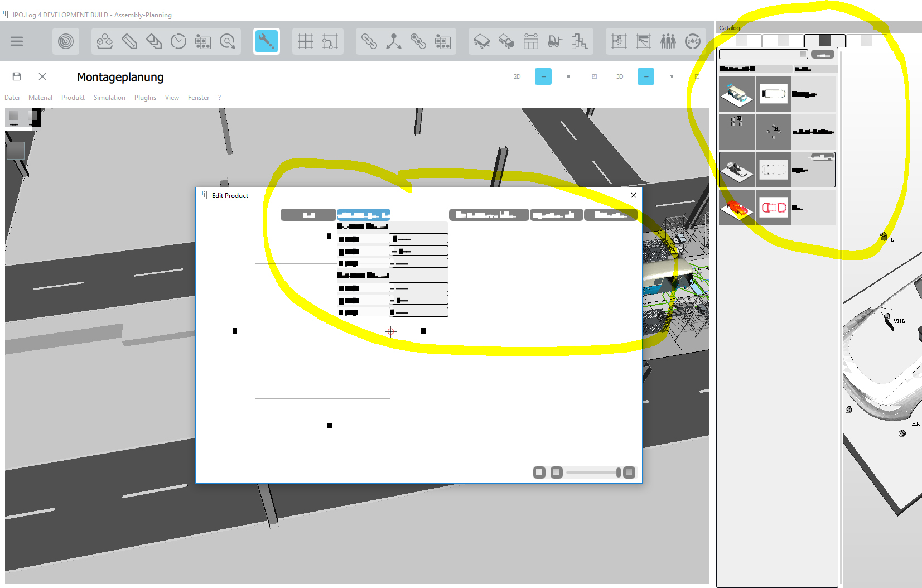Select the red car catalog thumbnail
The width and height of the screenshot is (922, 588).
(x=737, y=208)
